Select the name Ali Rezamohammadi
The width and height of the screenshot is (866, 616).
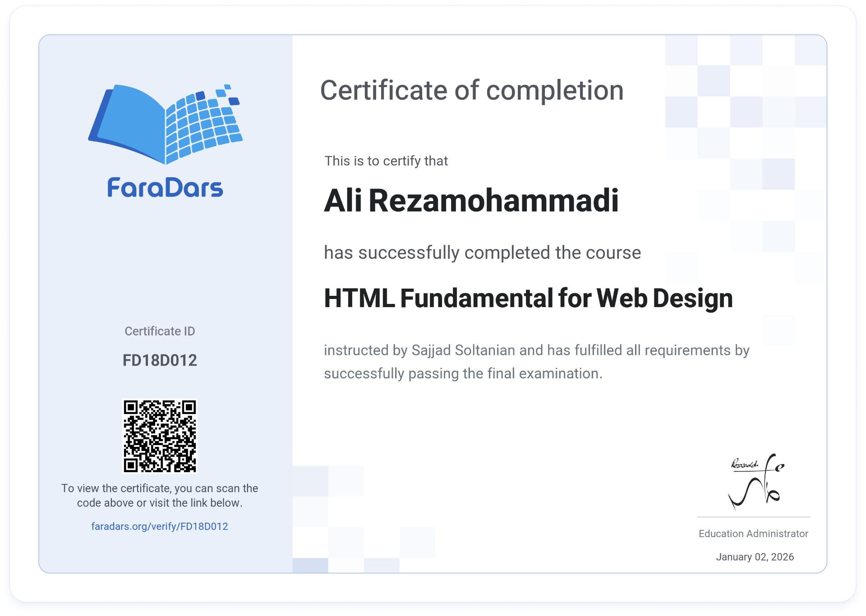471,200
